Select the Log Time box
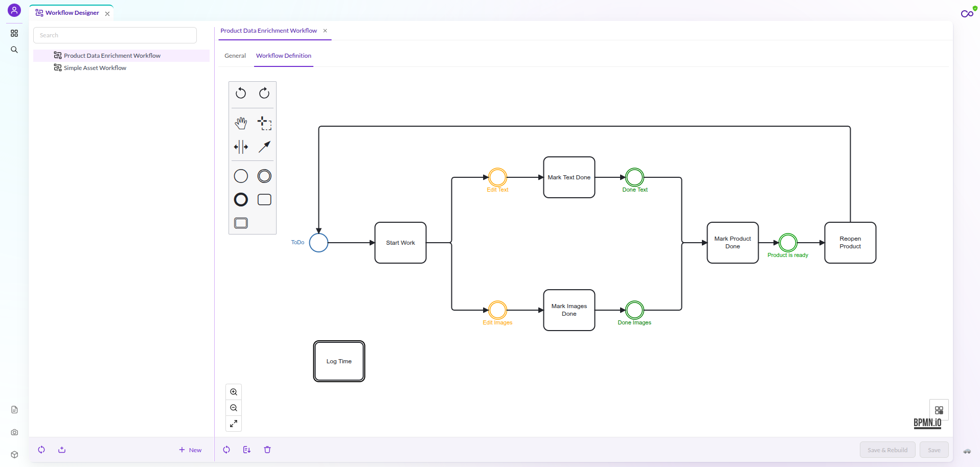Screen dimensions: 980x467 tap(339, 361)
